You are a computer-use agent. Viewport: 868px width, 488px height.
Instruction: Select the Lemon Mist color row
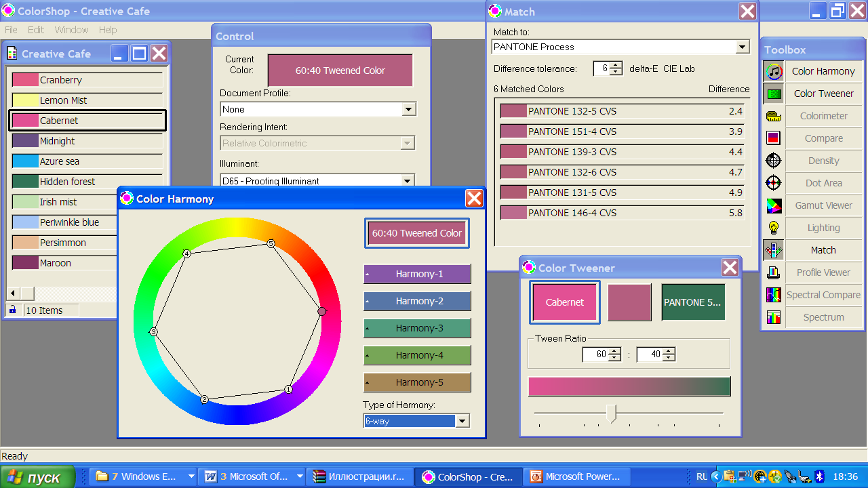pyautogui.click(x=87, y=100)
